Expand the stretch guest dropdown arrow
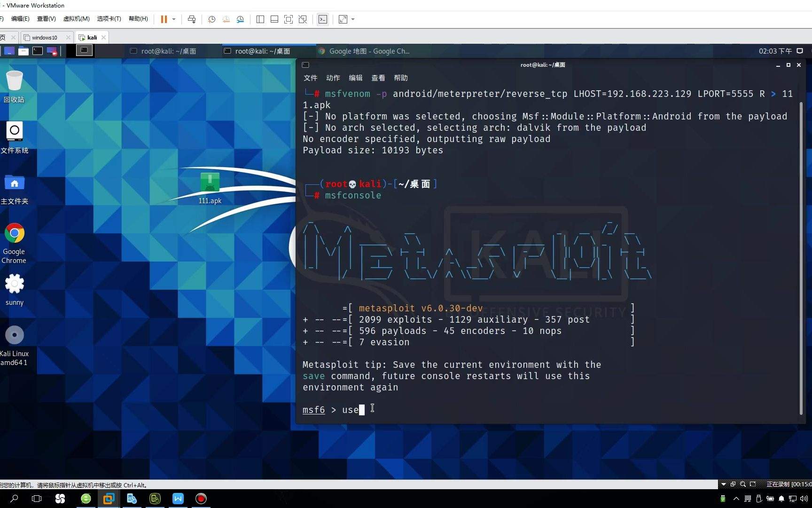The width and height of the screenshot is (812, 508). point(353,19)
